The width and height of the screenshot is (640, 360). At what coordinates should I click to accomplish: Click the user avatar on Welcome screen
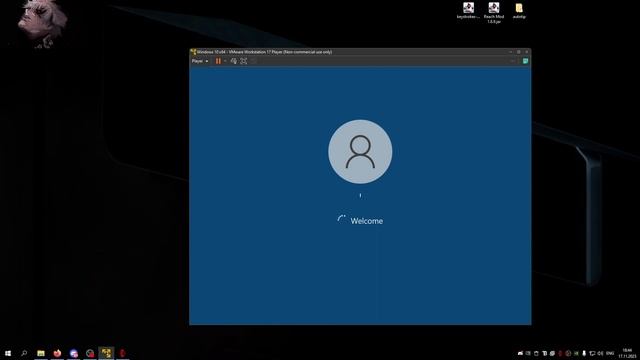tap(360, 152)
